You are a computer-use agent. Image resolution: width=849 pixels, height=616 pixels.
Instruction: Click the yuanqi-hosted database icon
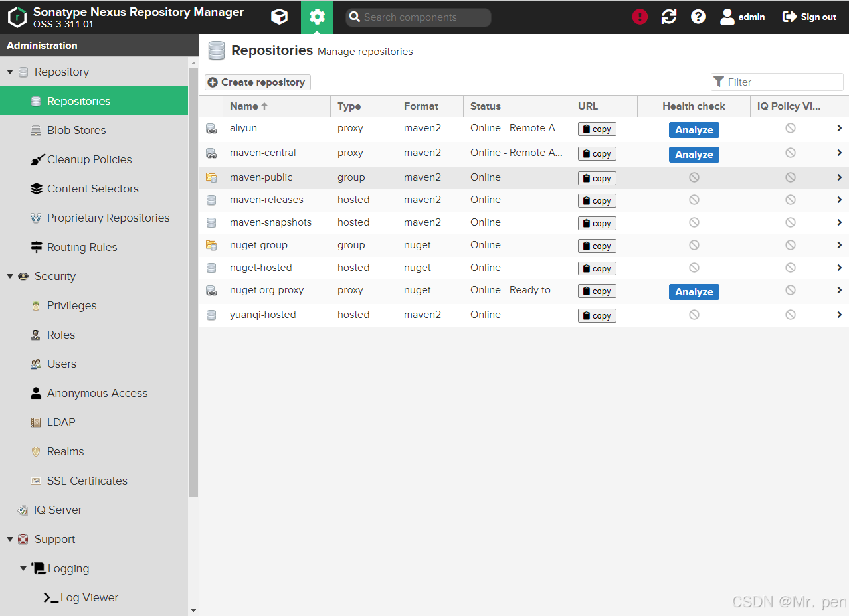pos(211,315)
